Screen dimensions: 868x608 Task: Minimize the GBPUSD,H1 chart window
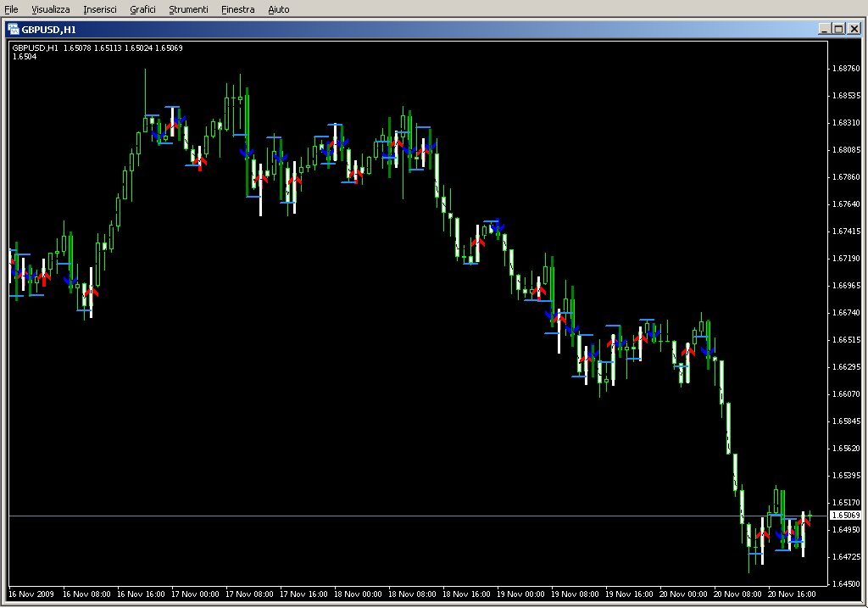pyautogui.click(x=824, y=29)
